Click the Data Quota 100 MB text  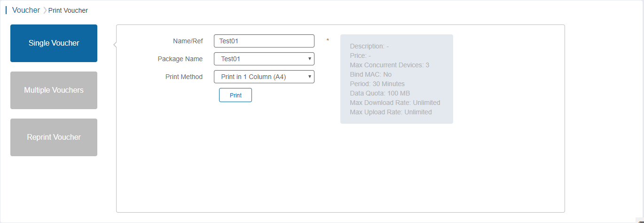380,93
